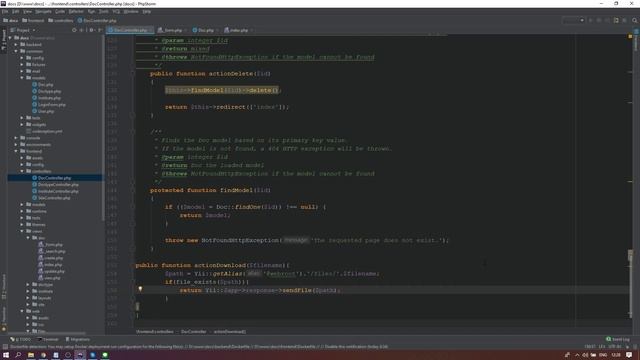Image resolution: width=640 pixels, height=360 pixels.
Task: Open the Help menu
Action: tap(147, 11)
